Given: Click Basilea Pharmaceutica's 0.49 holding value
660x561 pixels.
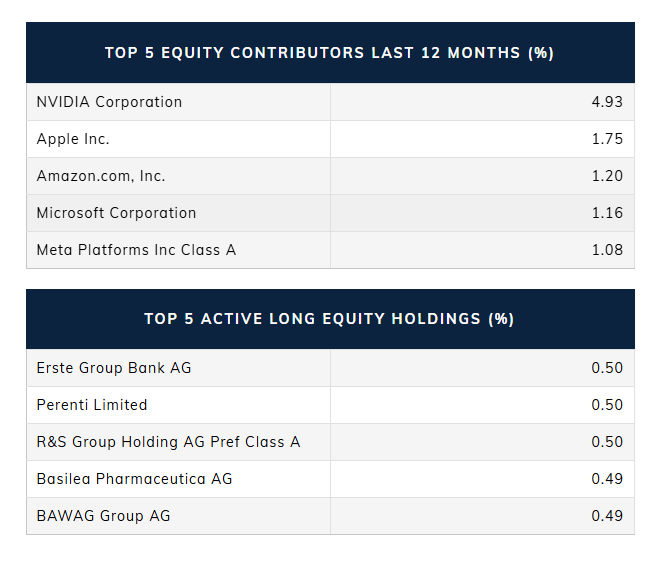Looking at the screenshot, I should point(607,479).
